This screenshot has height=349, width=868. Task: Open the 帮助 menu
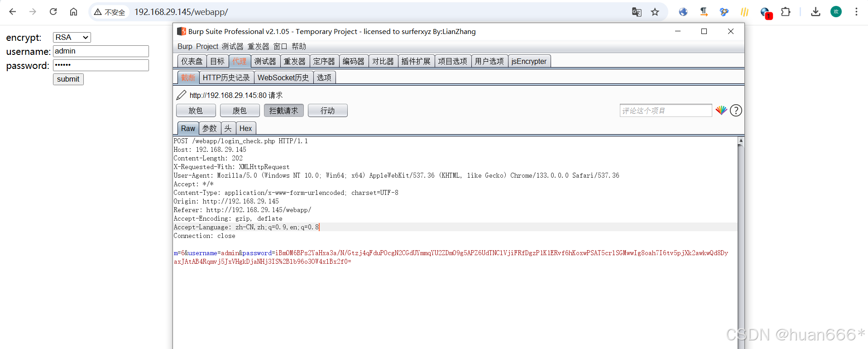[299, 46]
